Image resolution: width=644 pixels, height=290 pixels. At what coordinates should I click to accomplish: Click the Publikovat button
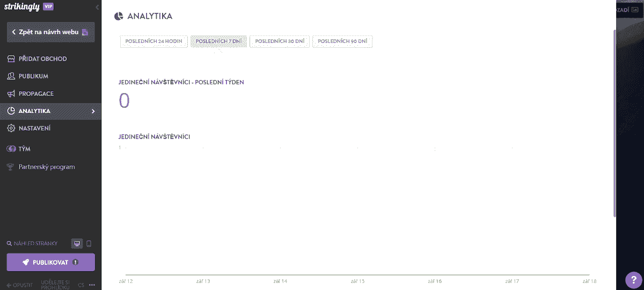pyautogui.click(x=50, y=263)
